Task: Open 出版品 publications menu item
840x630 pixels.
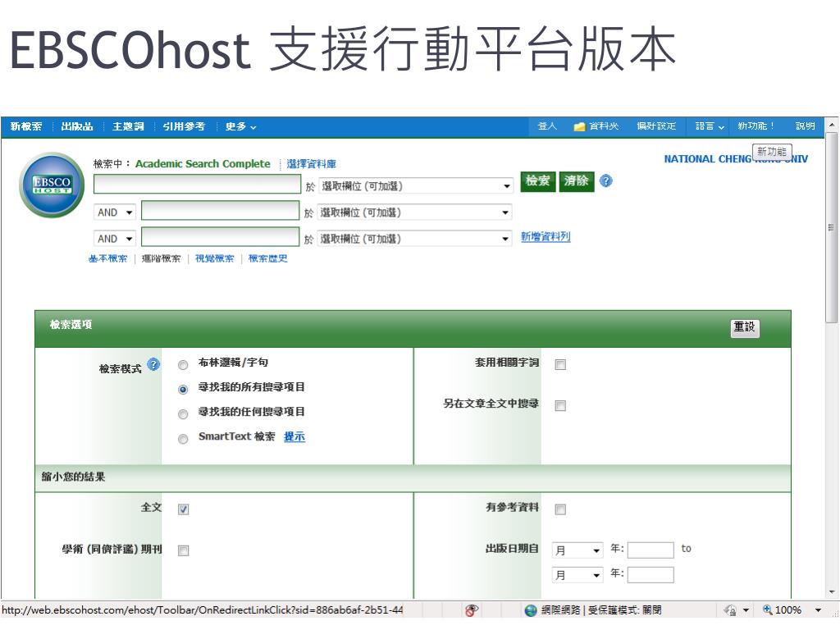Action: (x=77, y=126)
